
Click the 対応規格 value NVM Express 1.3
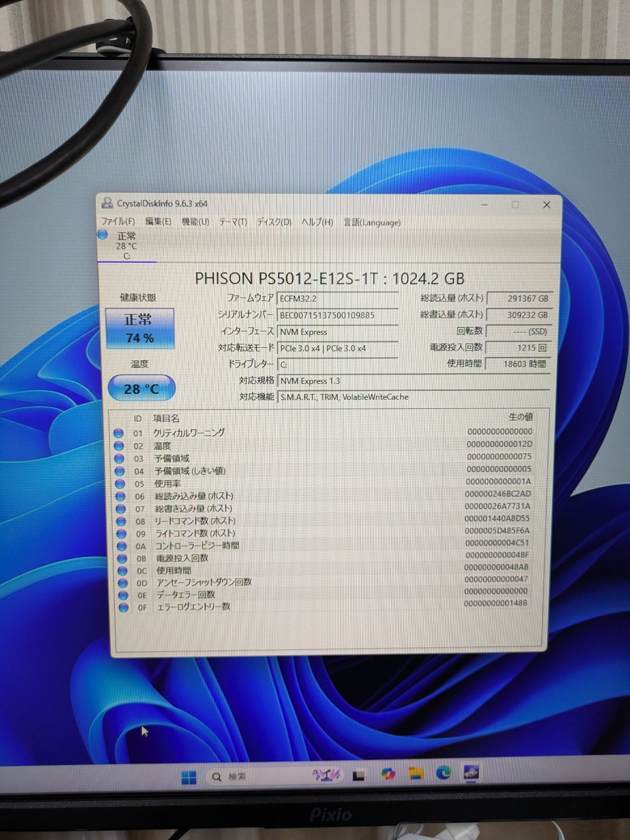click(414, 381)
